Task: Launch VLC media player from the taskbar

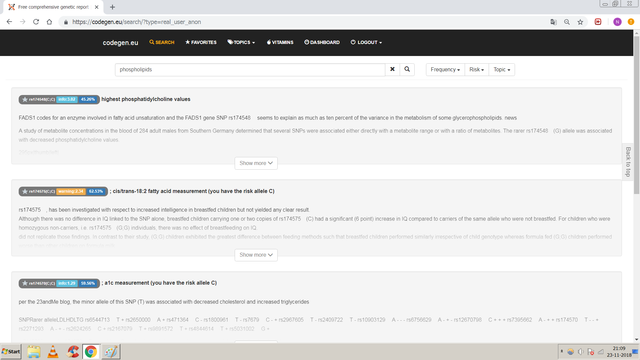Action: pos(53,351)
